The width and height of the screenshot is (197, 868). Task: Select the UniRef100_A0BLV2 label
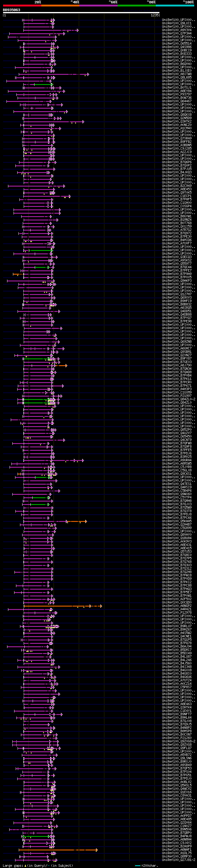click(x=177, y=782)
